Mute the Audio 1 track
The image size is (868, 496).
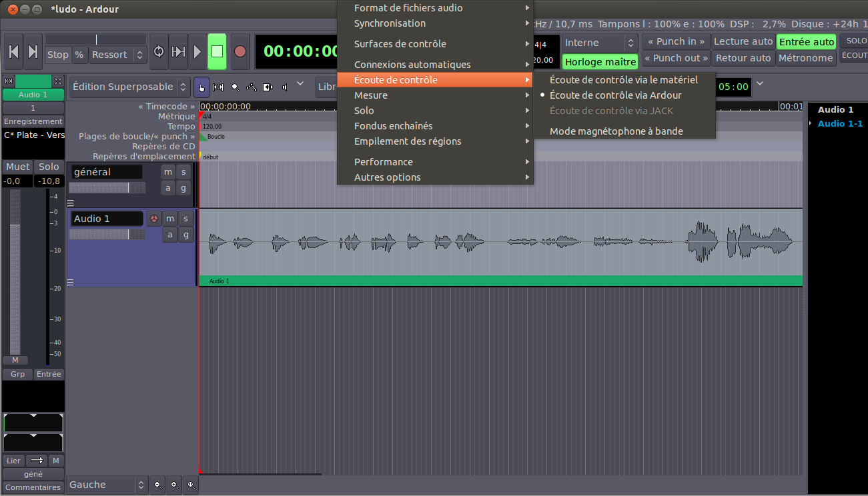click(170, 219)
